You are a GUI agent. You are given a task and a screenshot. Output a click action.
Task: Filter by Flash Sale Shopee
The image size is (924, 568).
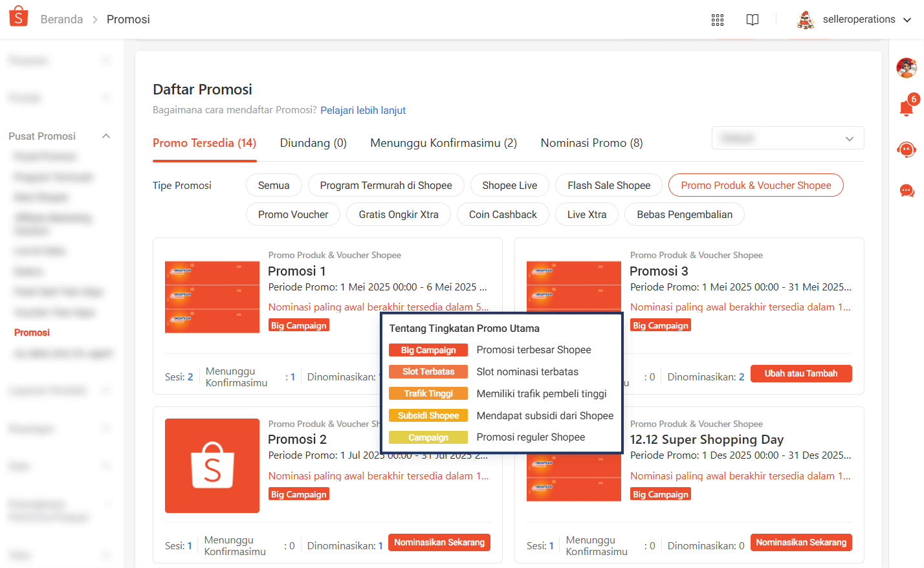tap(610, 186)
